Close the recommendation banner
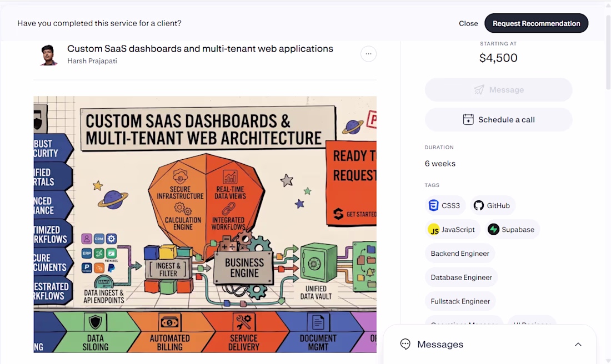The width and height of the screenshot is (611, 364). tap(468, 23)
